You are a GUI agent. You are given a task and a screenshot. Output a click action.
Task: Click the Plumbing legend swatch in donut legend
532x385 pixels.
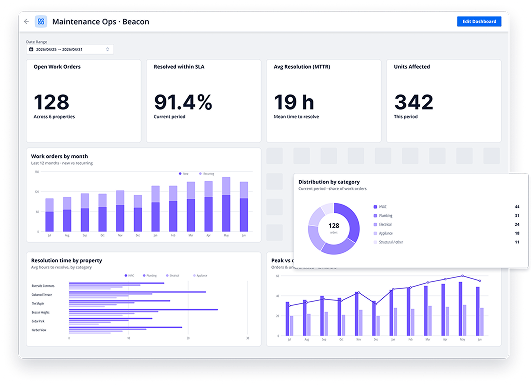pos(375,215)
